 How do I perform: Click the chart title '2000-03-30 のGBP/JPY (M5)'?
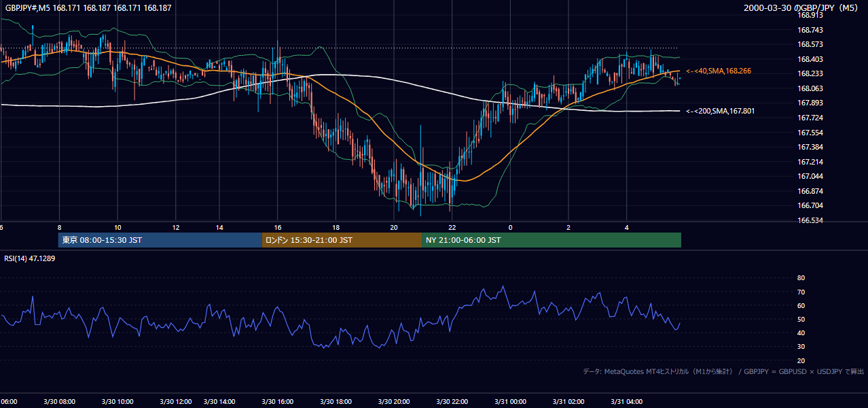[x=801, y=7]
